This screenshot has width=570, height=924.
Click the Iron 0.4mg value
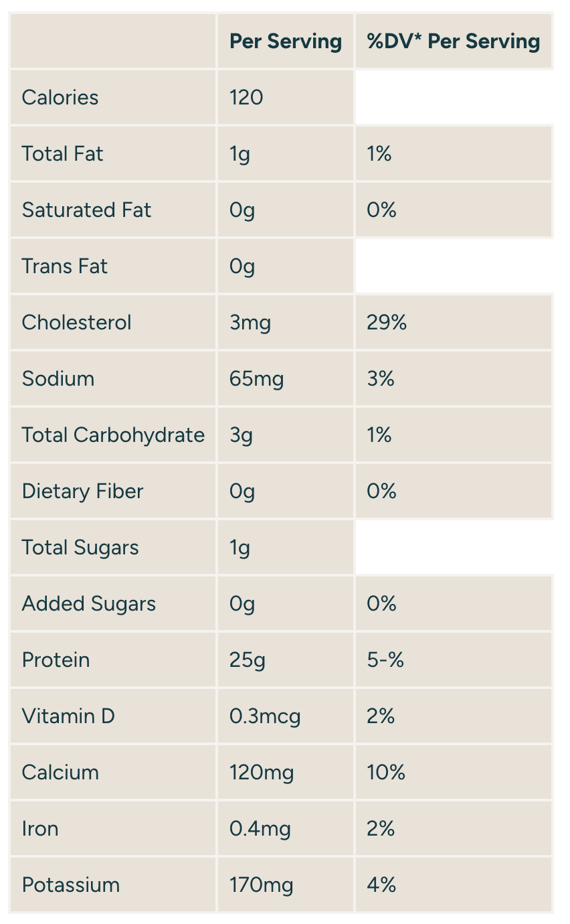point(260,829)
